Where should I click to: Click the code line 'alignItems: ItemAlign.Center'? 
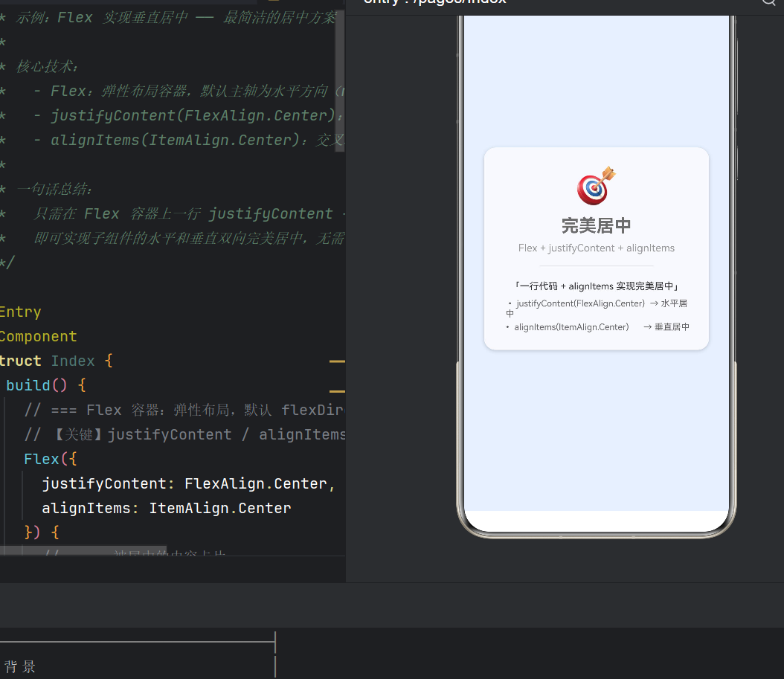167,508
